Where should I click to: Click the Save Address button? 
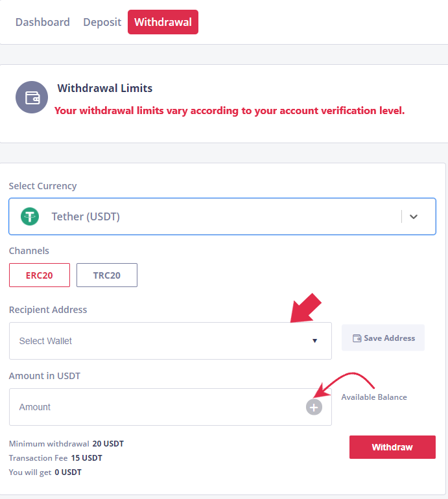[383, 338]
